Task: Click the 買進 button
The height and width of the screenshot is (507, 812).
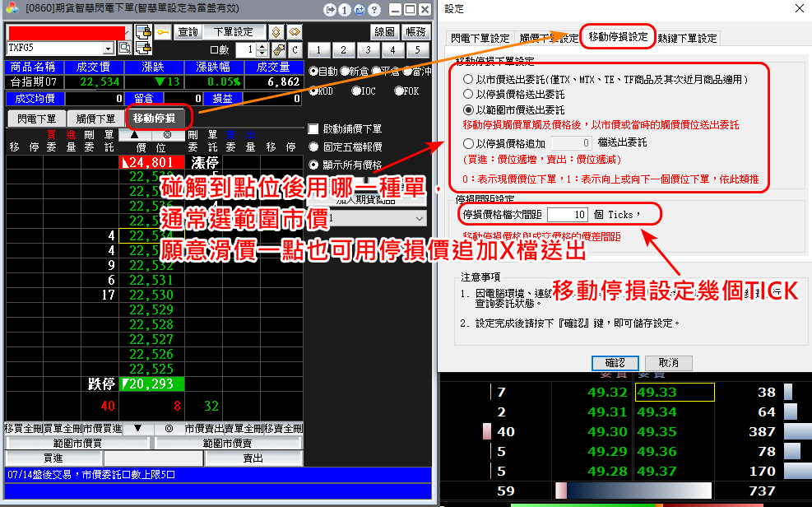Action: [x=53, y=458]
